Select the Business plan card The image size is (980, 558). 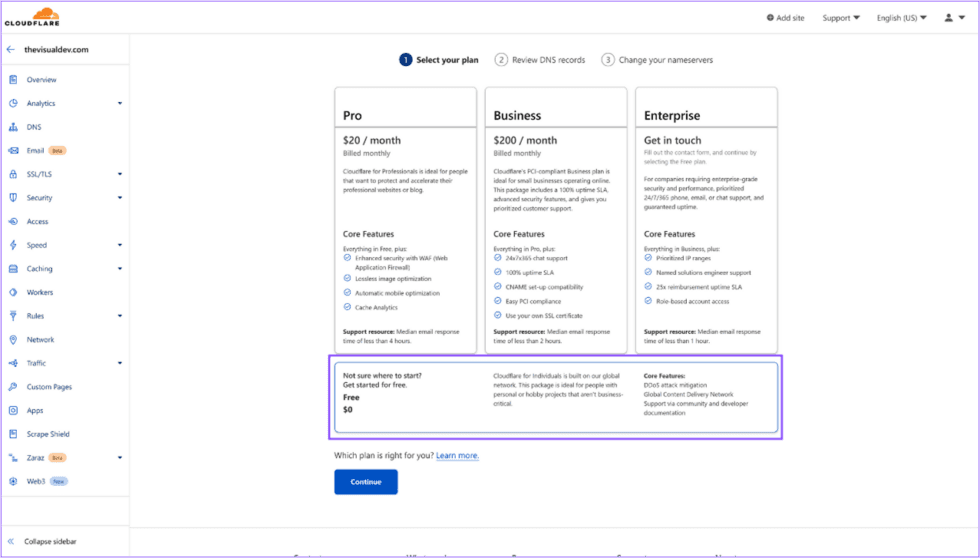tap(555, 220)
